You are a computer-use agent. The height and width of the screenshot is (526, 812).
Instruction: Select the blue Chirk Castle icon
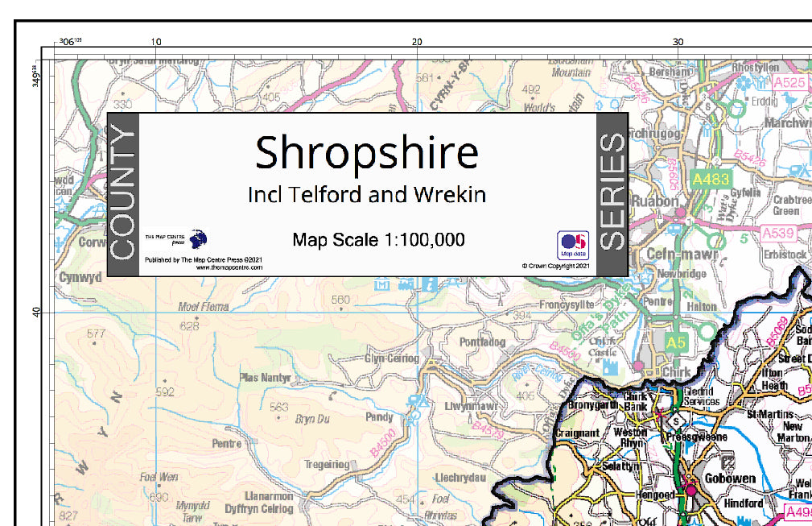point(610,367)
